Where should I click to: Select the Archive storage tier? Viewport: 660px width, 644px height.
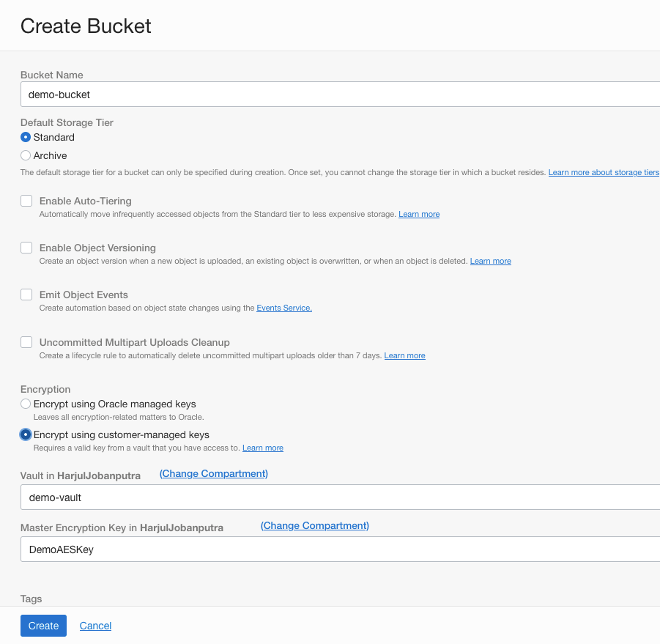[x=25, y=155]
